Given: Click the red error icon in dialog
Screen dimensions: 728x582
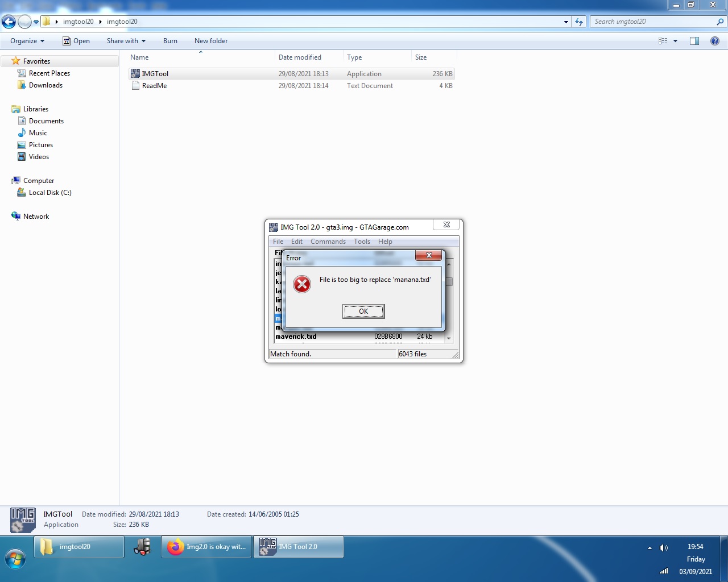Looking at the screenshot, I should (x=302, y=284).
